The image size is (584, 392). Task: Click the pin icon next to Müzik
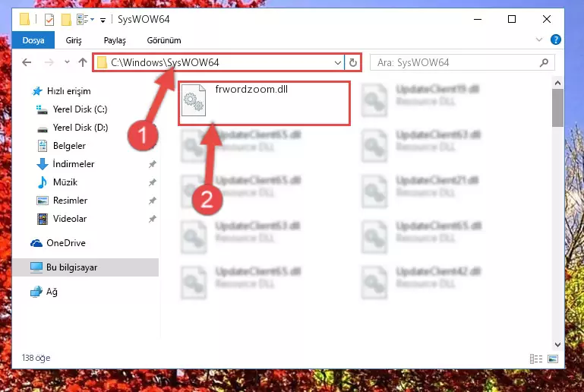click(x=153, y=182)
